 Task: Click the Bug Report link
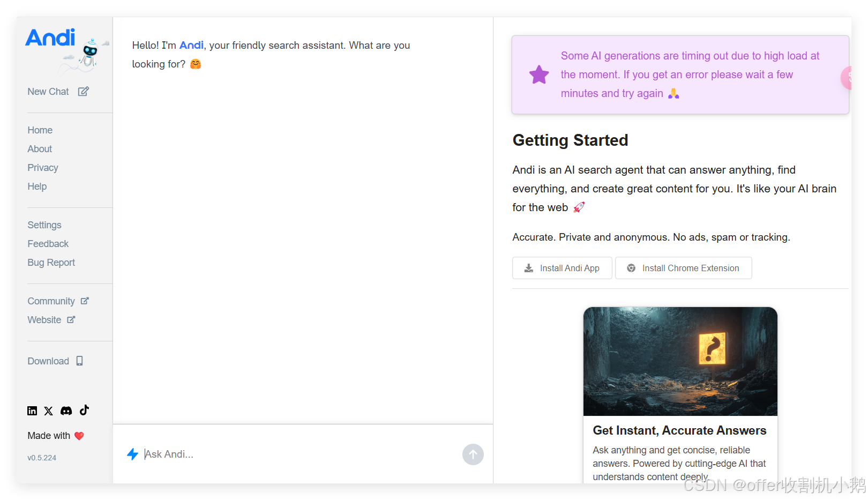(51, 263)
